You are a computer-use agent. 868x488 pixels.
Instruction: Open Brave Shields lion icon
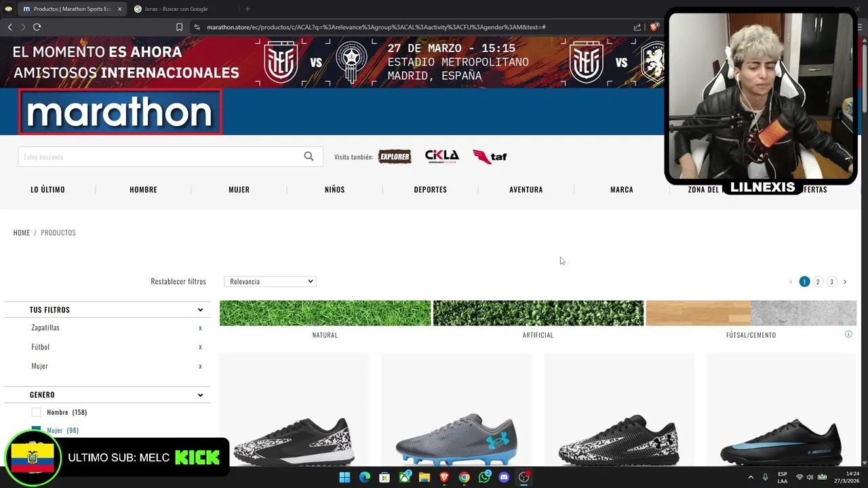click(654, 27)
